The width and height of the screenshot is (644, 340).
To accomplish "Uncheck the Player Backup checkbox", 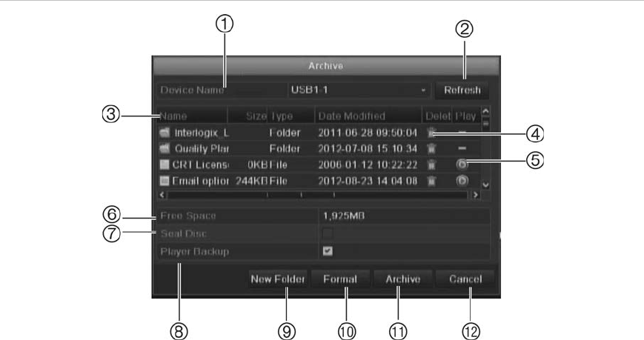I will (328, 251).
